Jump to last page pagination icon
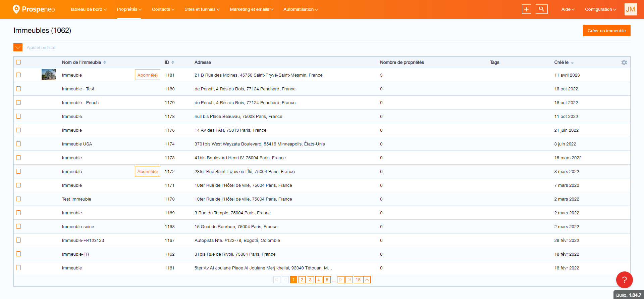 [349, 280]
